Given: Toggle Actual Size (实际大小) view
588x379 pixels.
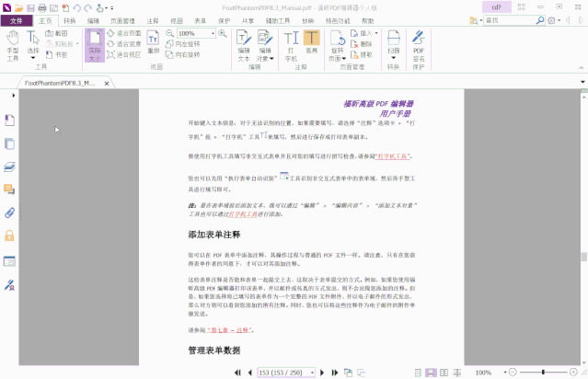Looking at the screenshot, I should point(95,46).
